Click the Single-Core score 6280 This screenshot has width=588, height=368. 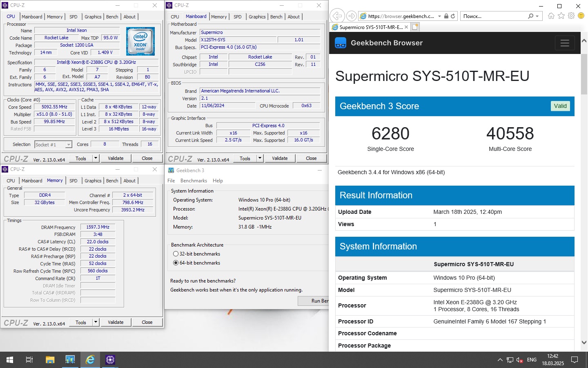point(390,134)
